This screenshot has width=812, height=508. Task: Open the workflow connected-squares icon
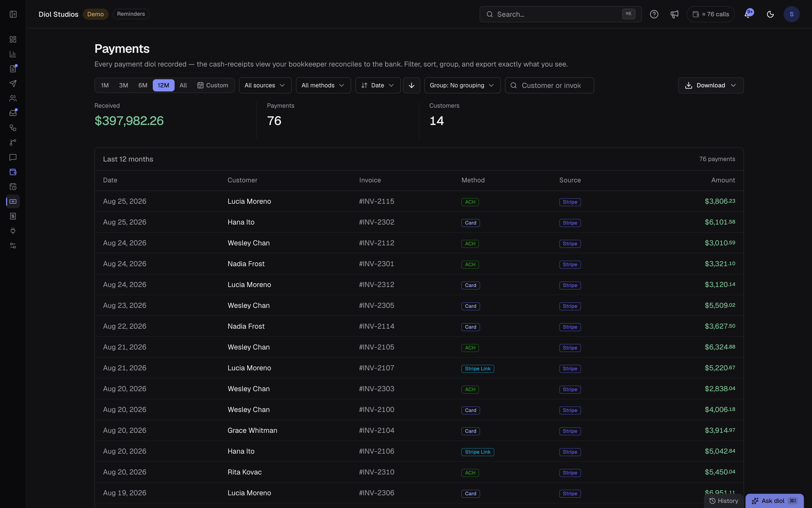click(x=13, y=128)
